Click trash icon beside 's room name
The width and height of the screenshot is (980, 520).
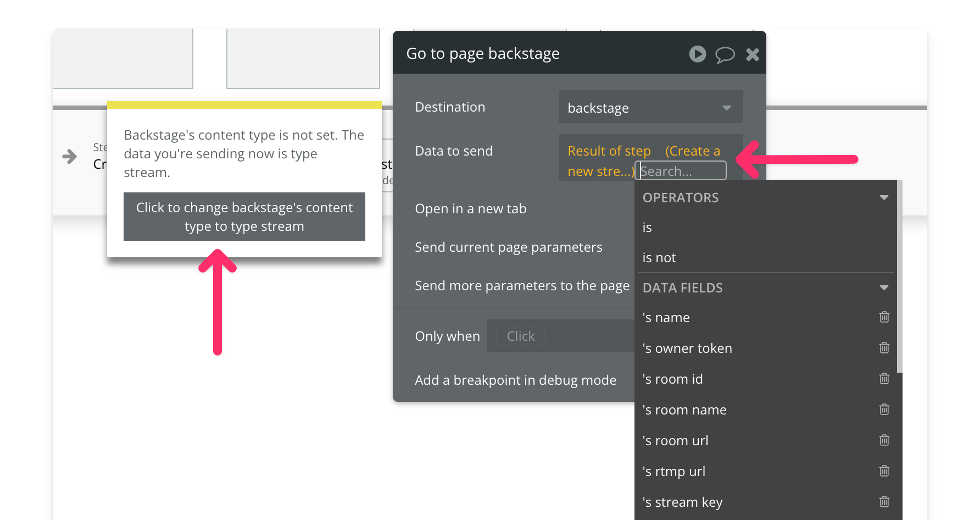884,410
